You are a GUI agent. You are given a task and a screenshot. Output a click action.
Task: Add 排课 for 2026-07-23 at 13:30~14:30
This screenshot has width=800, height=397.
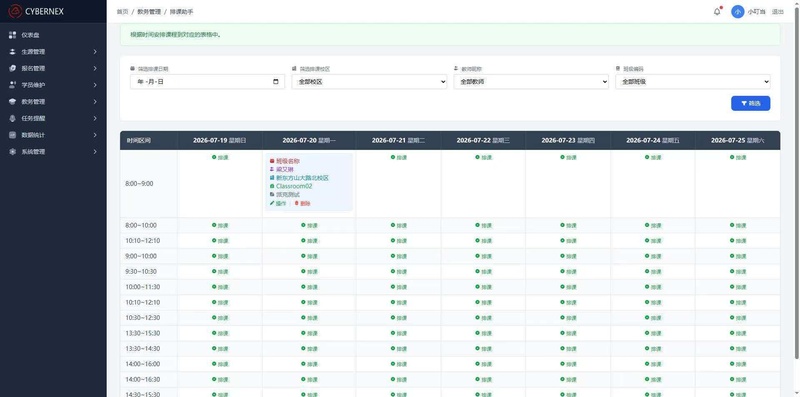point(568,349)
